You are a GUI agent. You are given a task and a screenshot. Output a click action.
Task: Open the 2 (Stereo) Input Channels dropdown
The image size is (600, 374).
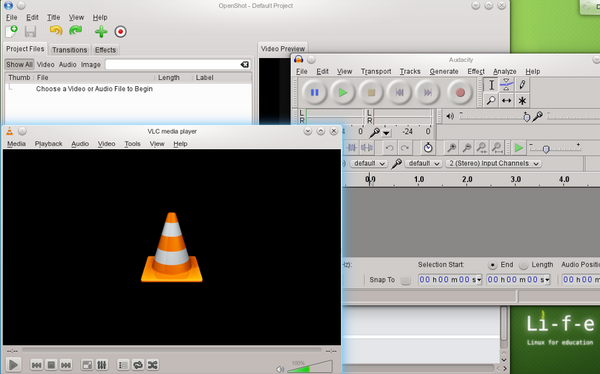click(493, 163)
